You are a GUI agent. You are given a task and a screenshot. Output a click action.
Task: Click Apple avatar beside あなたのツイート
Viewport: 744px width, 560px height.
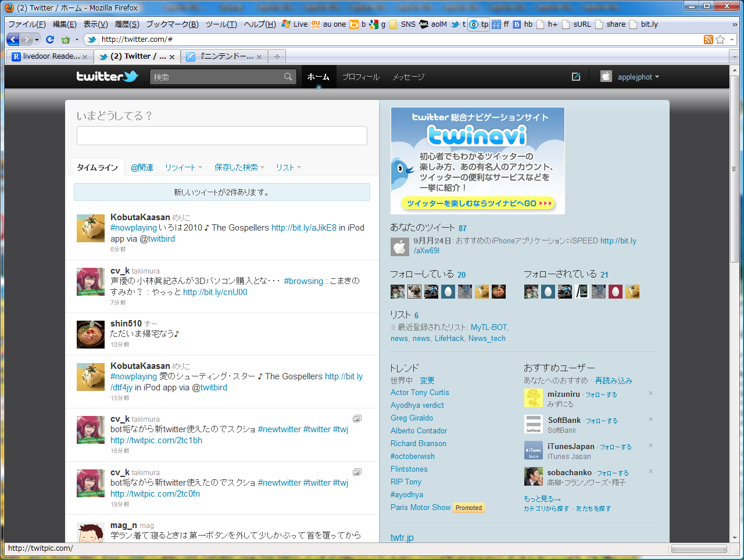pyautogui.click(x=400, y=246)
